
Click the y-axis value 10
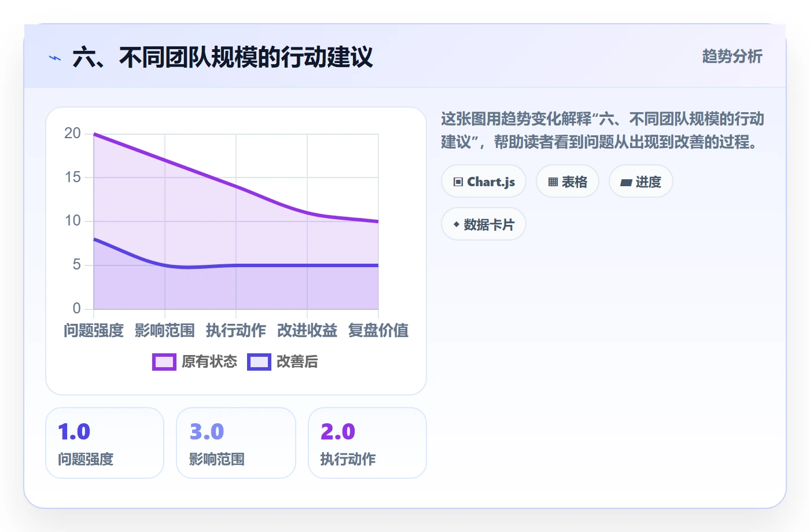pyautogui.click(x=73, y=221)
